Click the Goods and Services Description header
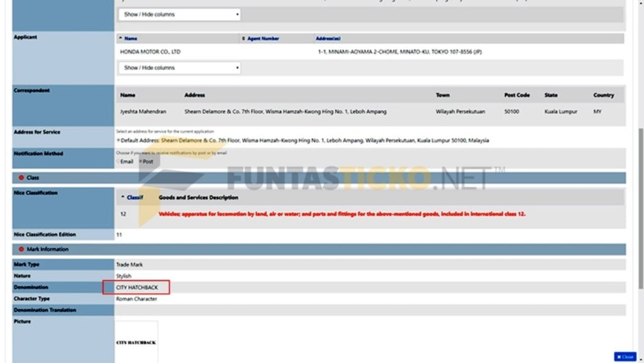 pyautogui.click(x=198, y=198)
